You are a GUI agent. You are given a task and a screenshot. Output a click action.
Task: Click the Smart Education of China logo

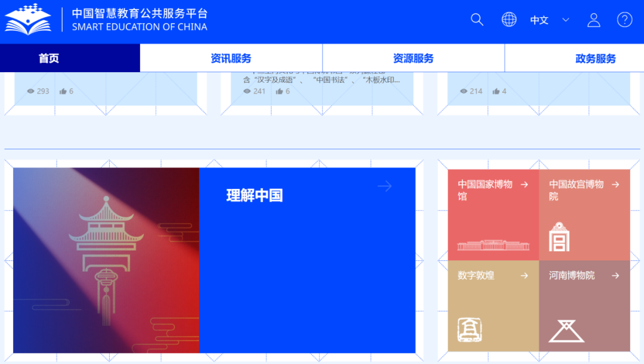pos(28,19)
